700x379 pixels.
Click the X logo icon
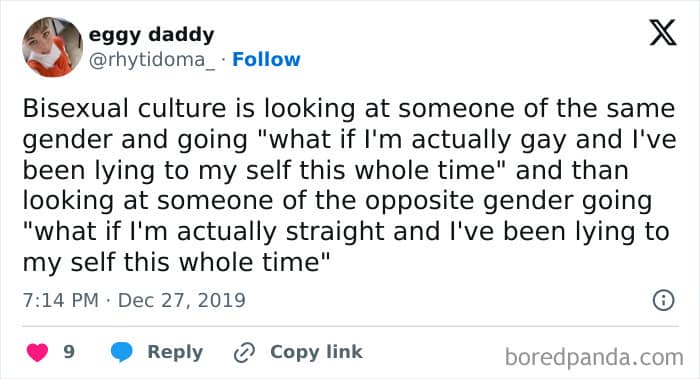click(x=663, y=32)
